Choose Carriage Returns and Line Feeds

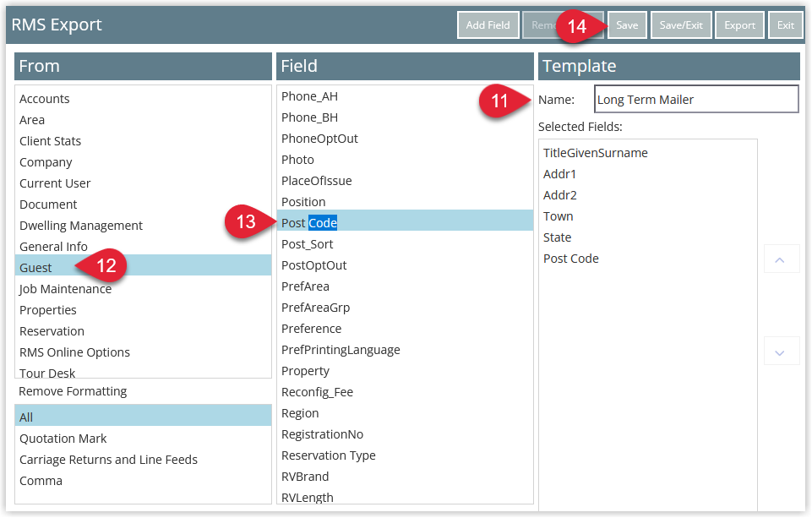tap(143, 460)
